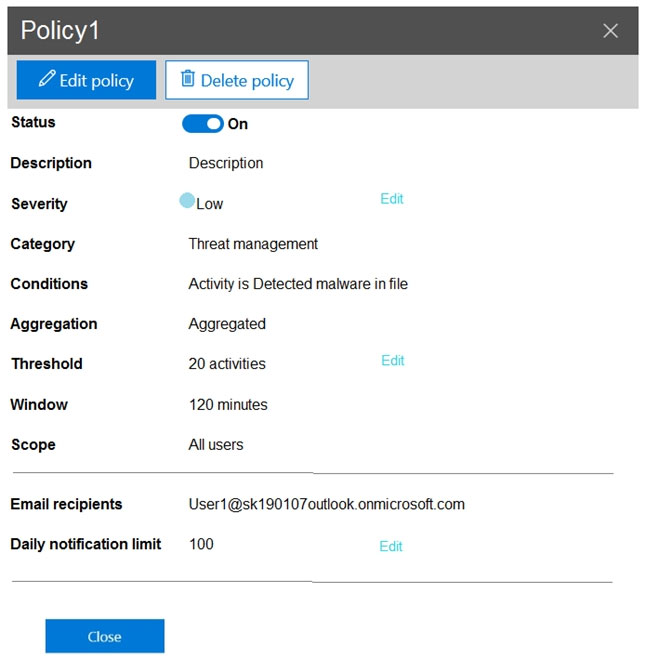Close the Policy1 panel with the X icon
This screenshot has height=659, width=646.
610,31
